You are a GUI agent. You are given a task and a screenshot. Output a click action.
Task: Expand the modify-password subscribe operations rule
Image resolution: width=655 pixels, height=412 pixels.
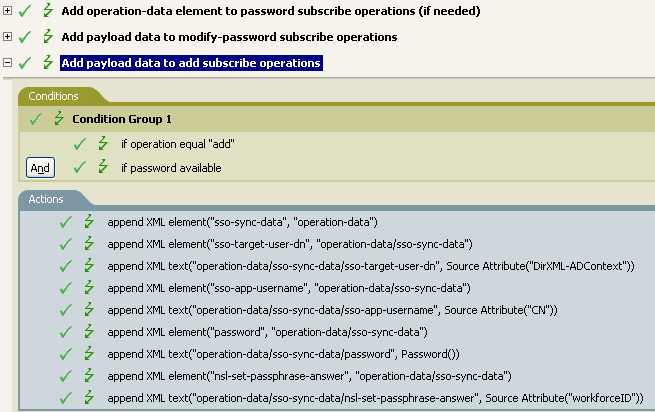(x=8, y=37)
